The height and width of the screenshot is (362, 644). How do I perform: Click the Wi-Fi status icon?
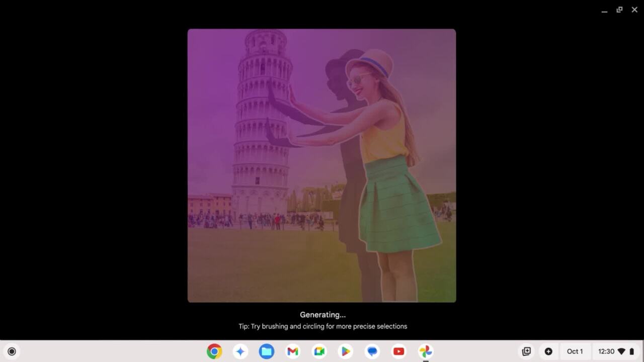click(x=621, y=351)
